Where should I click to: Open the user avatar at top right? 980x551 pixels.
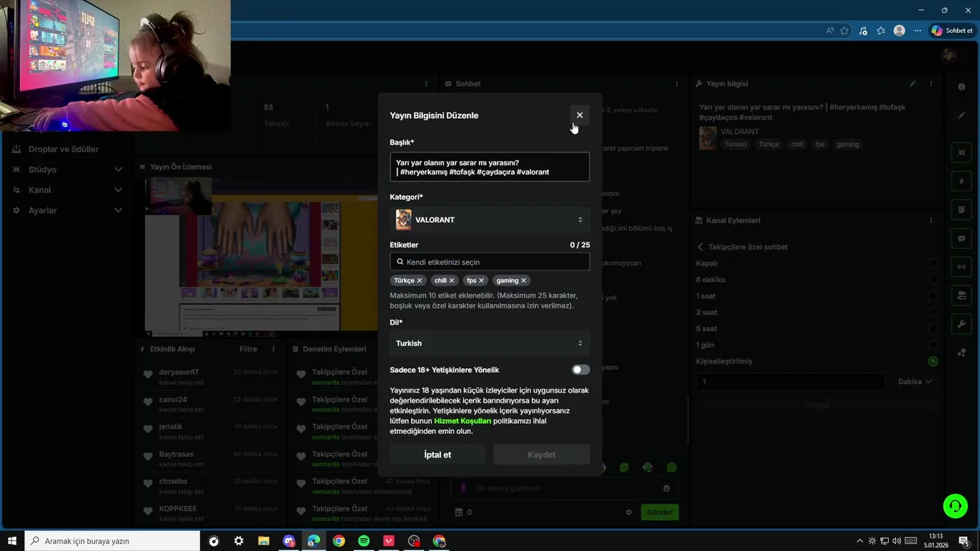[950, 55]
